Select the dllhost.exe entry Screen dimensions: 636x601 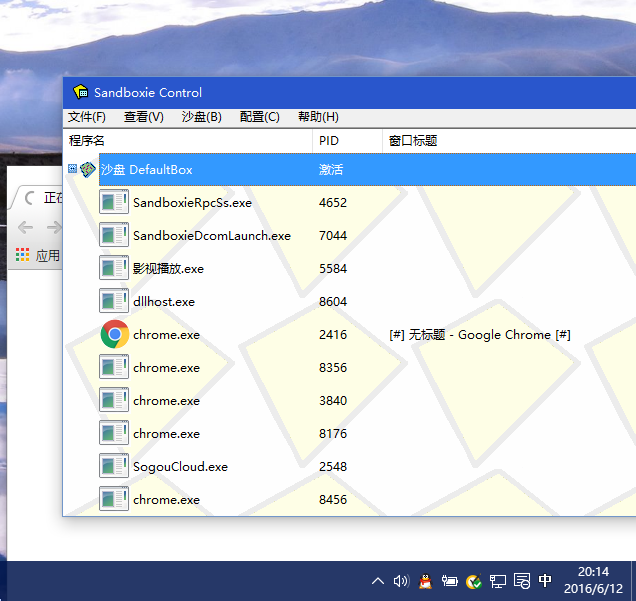tap(164, 301)
